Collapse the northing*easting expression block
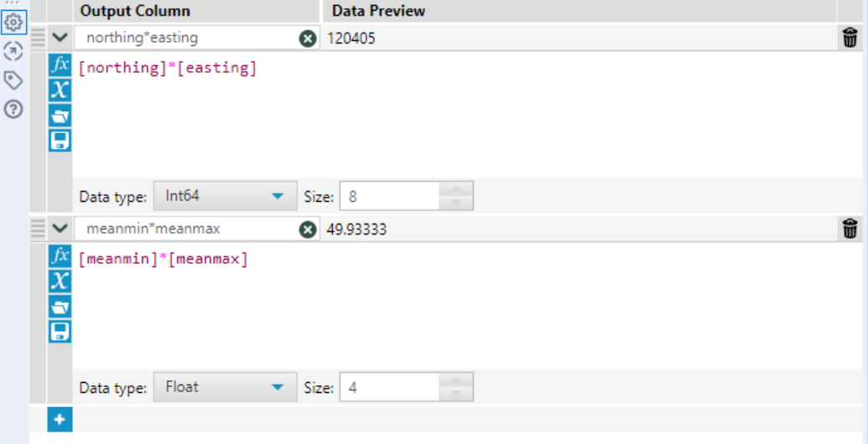Viewport: 868px width, 444px height. [x=59, y=38]
